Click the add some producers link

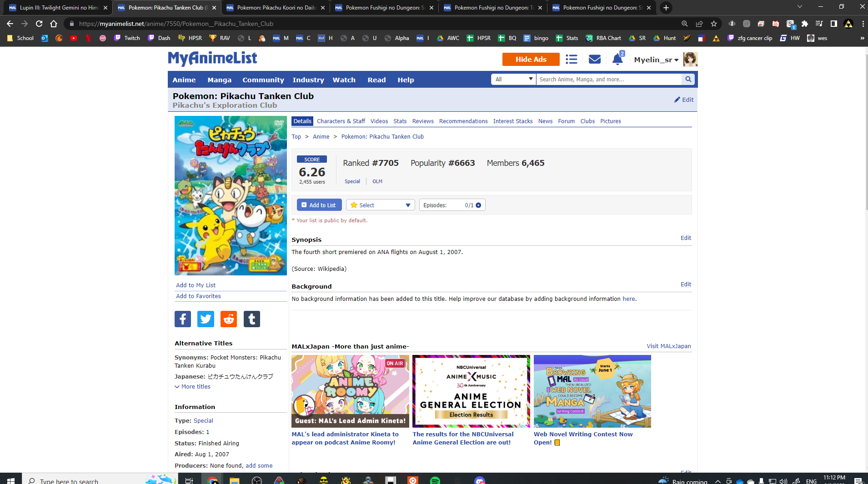tap(259, 466)
